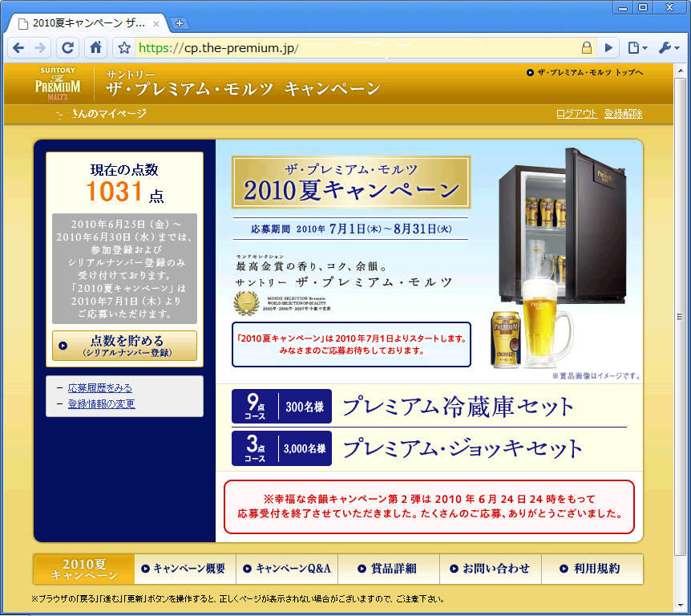
Task: Reload the page with the refresh icon
Action: [67, 47]
